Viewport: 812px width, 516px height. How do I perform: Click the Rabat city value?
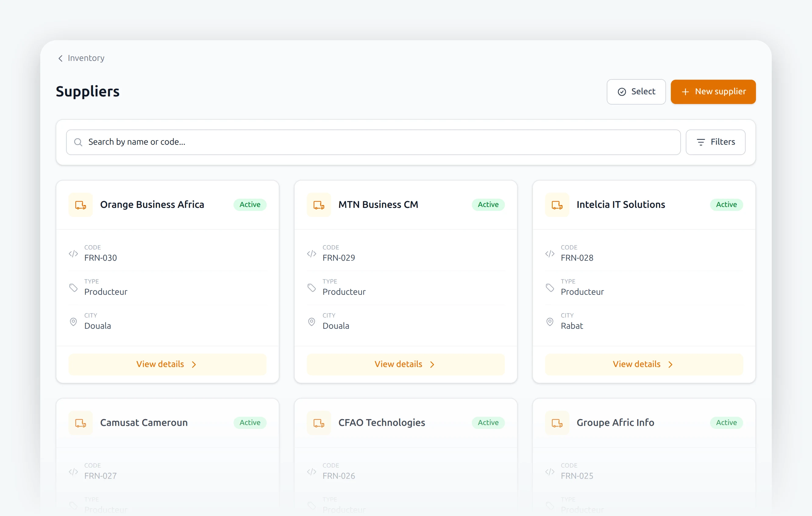572,326
